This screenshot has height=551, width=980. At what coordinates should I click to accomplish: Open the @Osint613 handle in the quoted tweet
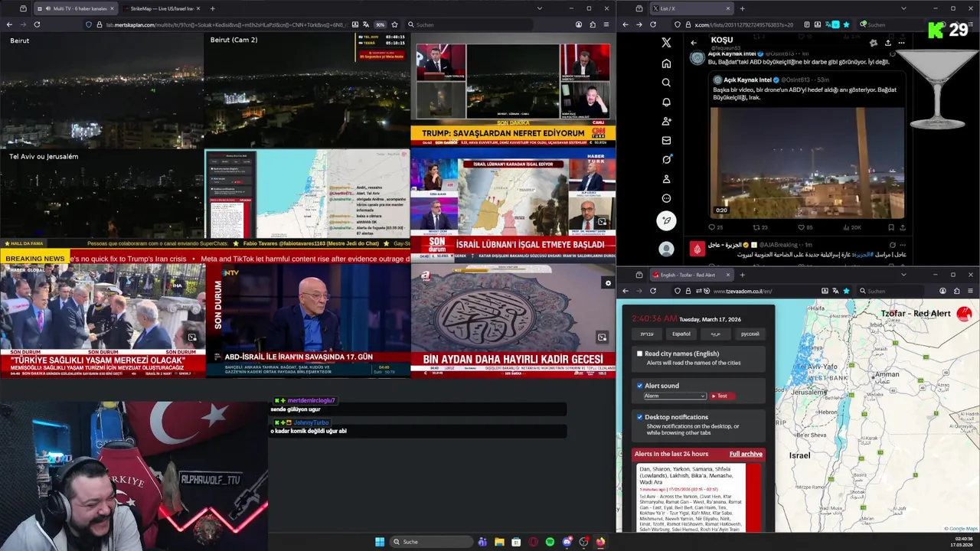(x=796, y=80)
